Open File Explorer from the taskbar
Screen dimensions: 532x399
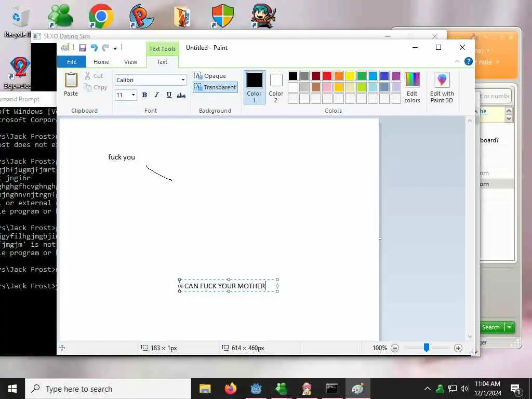tap(205, 389)
